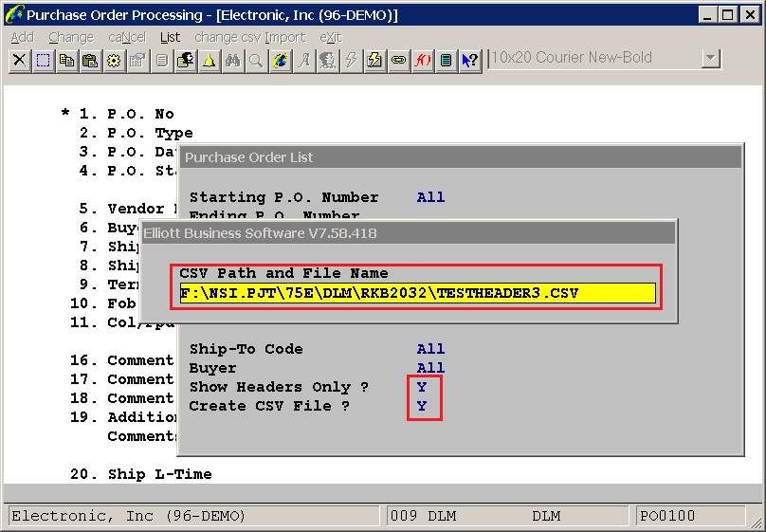Click the Ship-To Code All value
The height and width of the screenshot is (532, 766).
(430, 349)
